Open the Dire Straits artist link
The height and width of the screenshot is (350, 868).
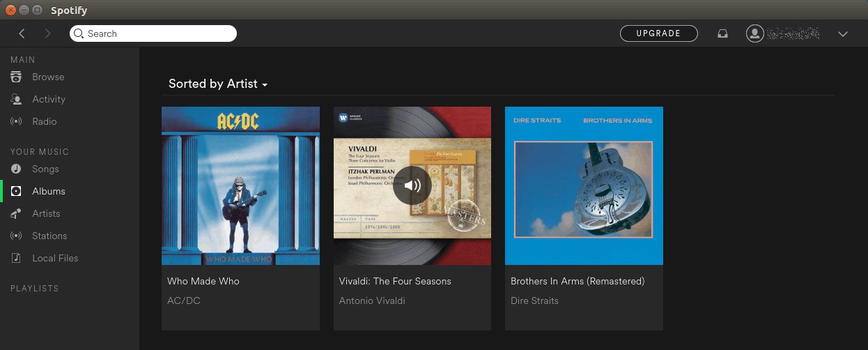534,300
